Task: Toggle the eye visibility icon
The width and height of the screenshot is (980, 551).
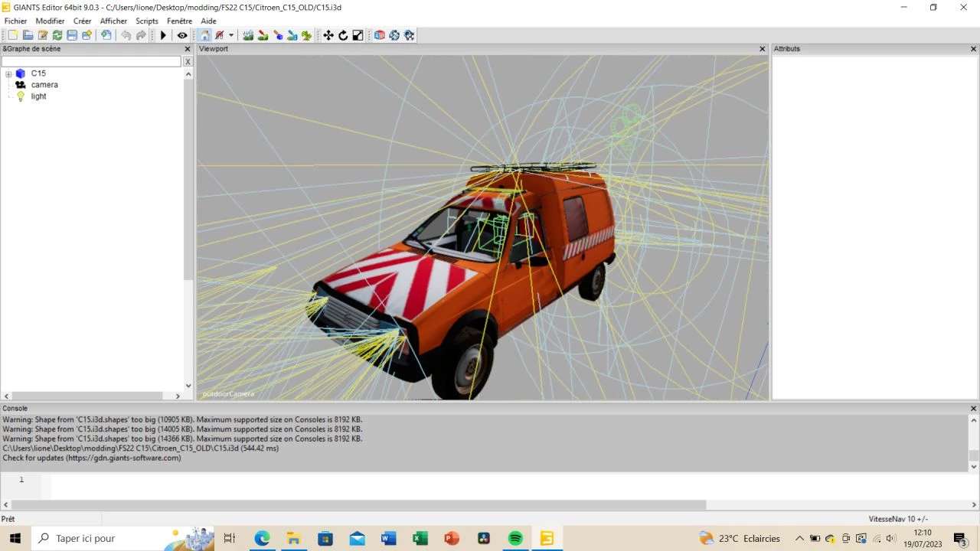Action: 182,35
